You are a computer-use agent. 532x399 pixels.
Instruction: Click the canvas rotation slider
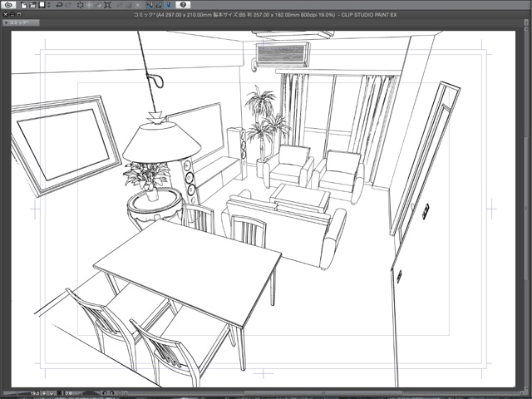click(x=91, y=393)
